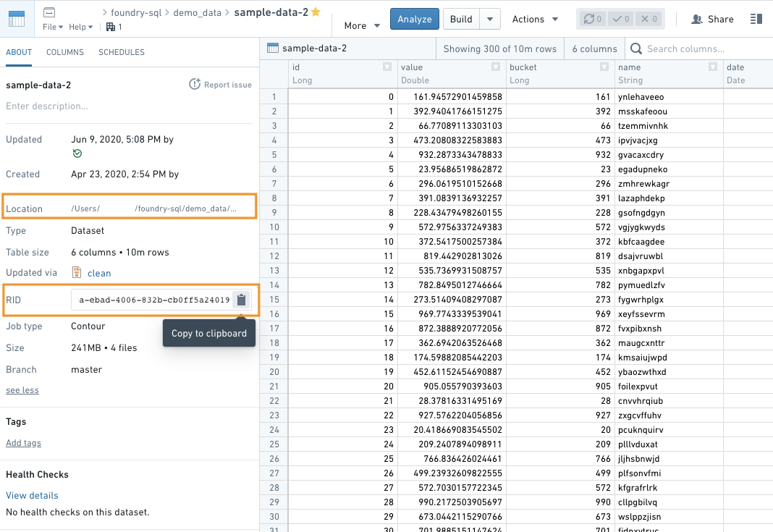Screen dimensions: 773x532
Task: Open the id column dropdown
Action: pyautogui.click(x=387, y=67)
